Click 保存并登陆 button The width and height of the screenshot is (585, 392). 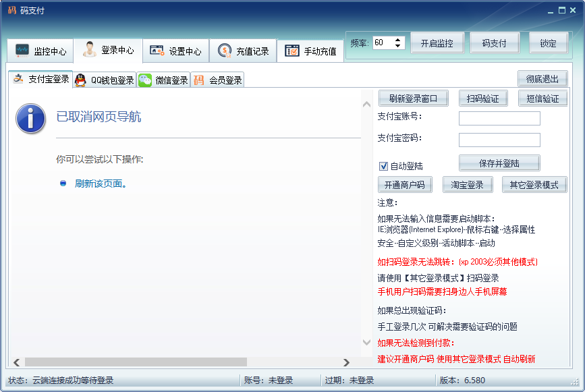click(499, 163)
